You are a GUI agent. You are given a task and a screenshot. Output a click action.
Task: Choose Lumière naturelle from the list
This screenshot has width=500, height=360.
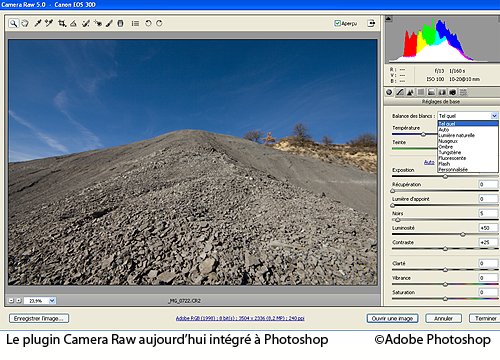coord(457,135)
